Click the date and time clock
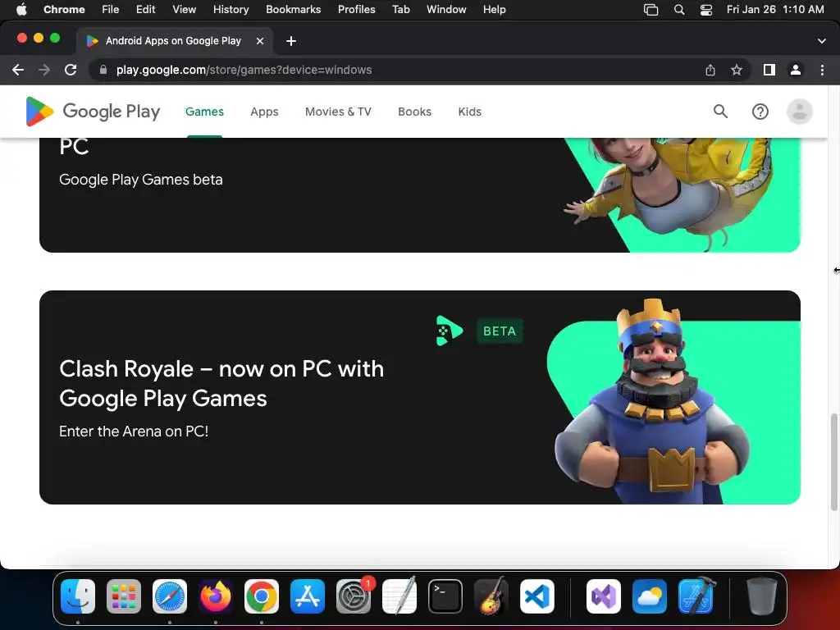The width and height of the screenshot is (840, 630). (x=775, y=9)
